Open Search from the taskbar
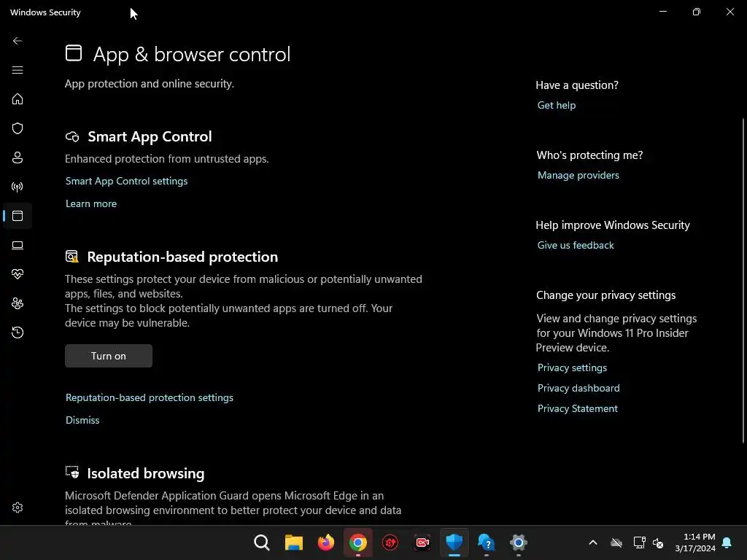 tap(262, 542)
